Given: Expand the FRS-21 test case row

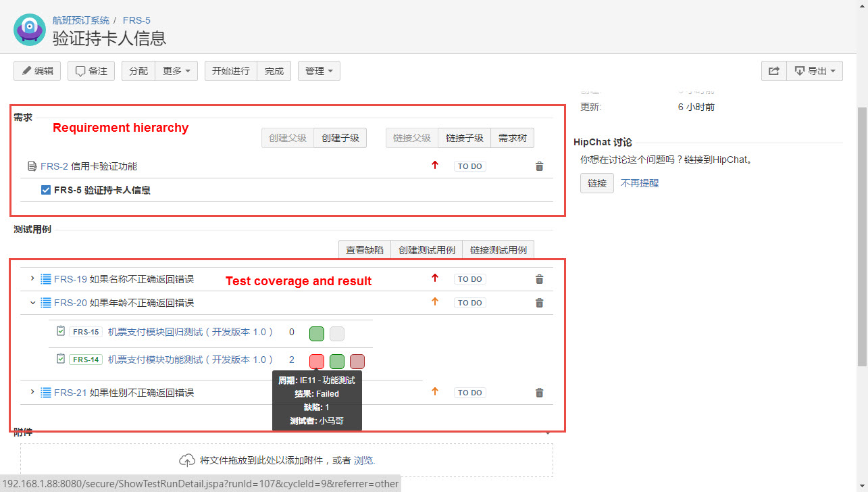Looking at the screenshot, I should tap(32, 392).
